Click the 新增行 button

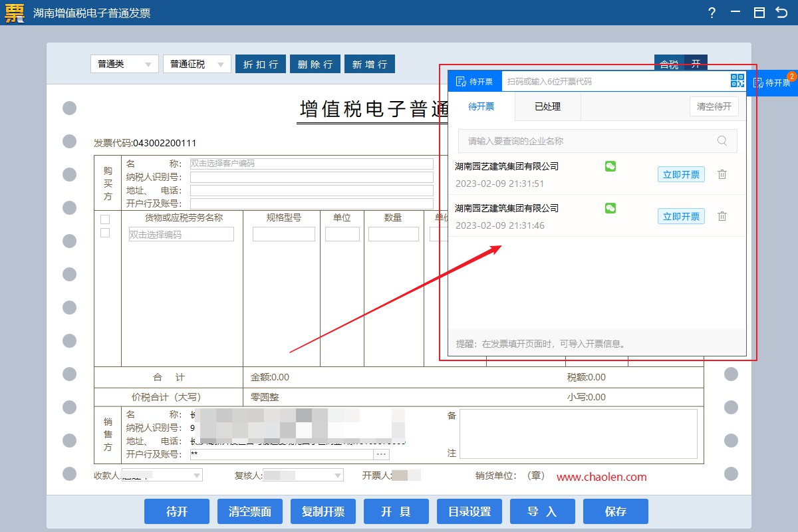pos(370,64)
